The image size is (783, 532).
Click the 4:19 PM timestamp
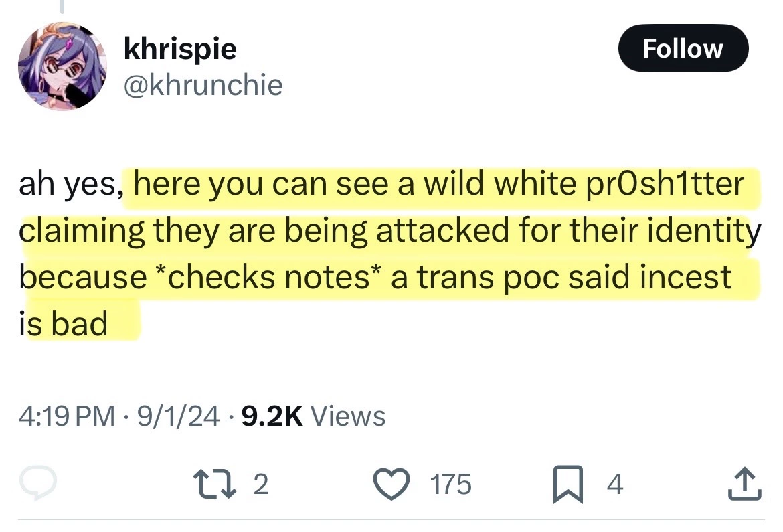coord(66,416)
